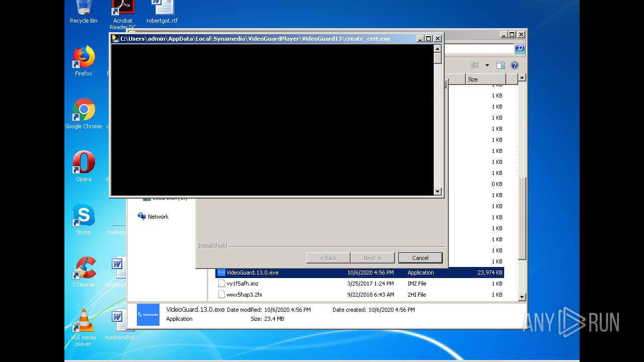Open VLC media player shortcut
The image size is (644, 362).
point(84,328)
